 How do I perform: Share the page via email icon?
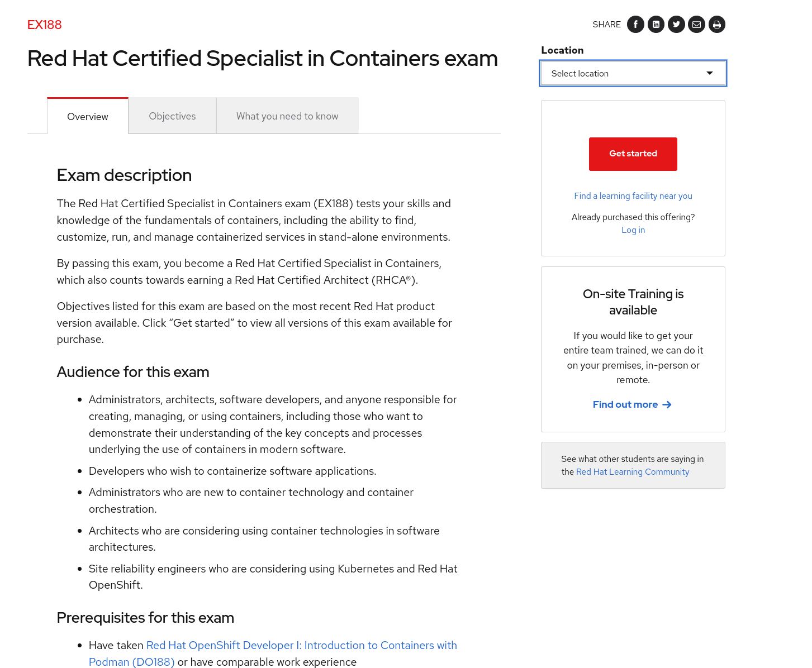(x=696, y=25)
